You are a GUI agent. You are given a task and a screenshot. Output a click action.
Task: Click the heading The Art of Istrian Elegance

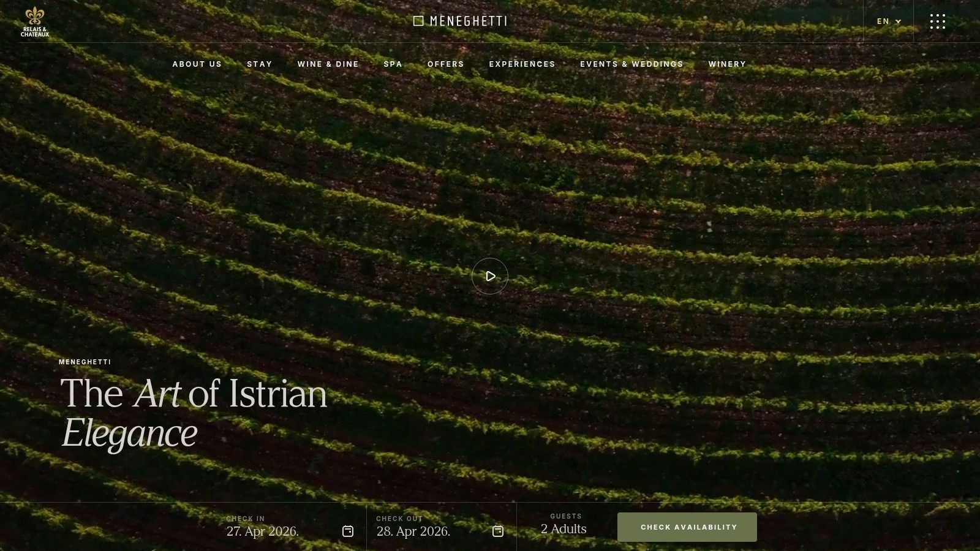pos(194,413)
